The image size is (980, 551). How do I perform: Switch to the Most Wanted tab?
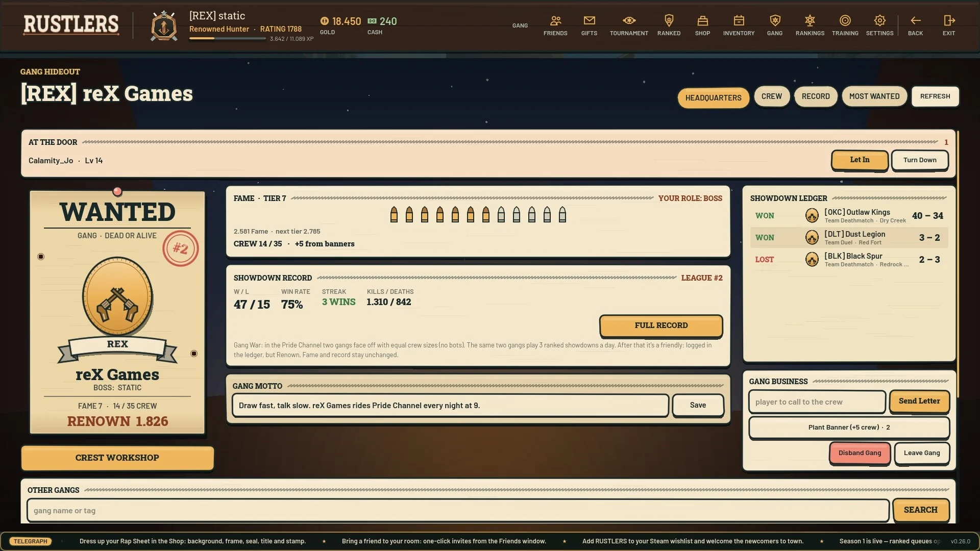pyautogui.click(x=874, y=96)
